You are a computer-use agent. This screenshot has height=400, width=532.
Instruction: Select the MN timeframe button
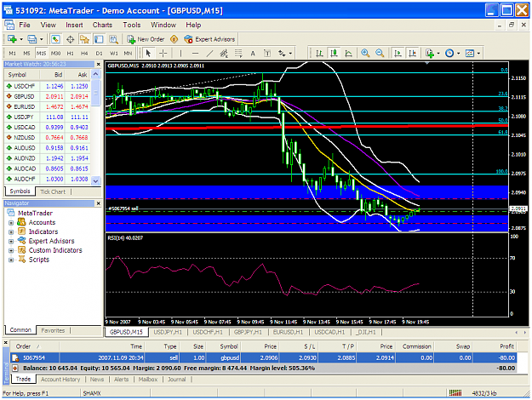pyautogui.click(x=128, y=54)
